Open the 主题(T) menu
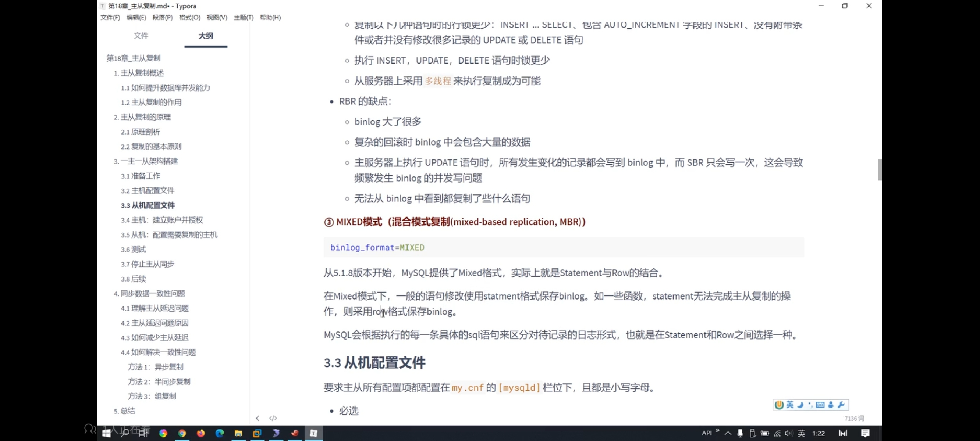 click(x=244, y=18)
